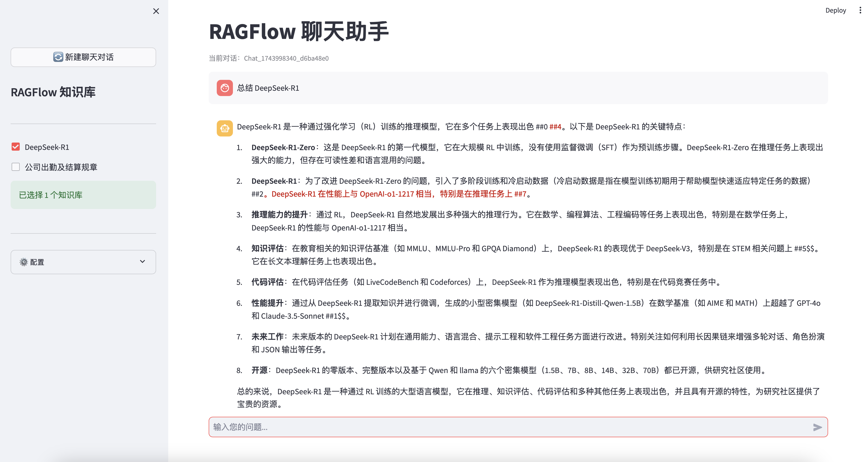Click the user message 总结 DeepSeek-R1

tap(268, 88)
